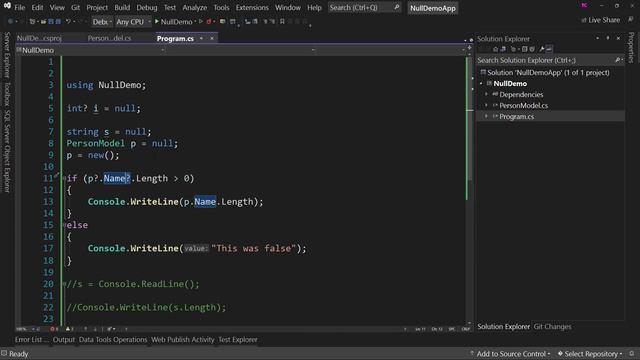Screen dimensions: 640x360
Task: Click Switch Views icon in Solution Explorer
Action: (x=503, y=49)
